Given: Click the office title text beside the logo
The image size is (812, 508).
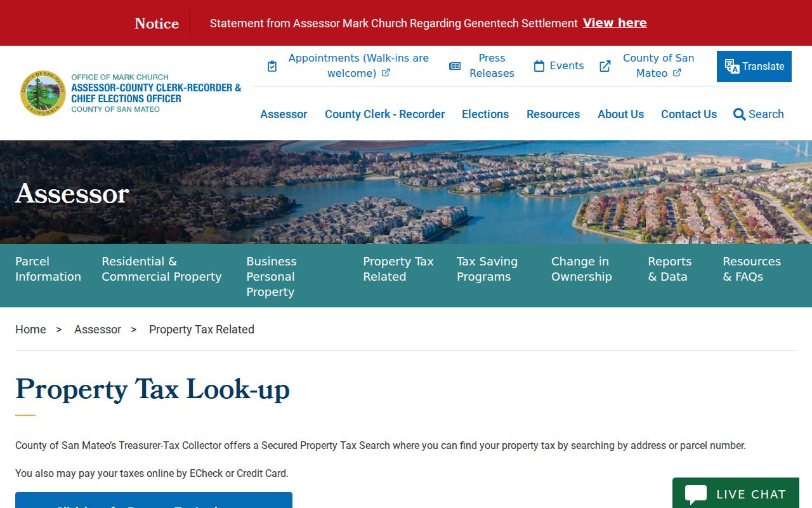Looking at the screenshot, I should (156, 93).
